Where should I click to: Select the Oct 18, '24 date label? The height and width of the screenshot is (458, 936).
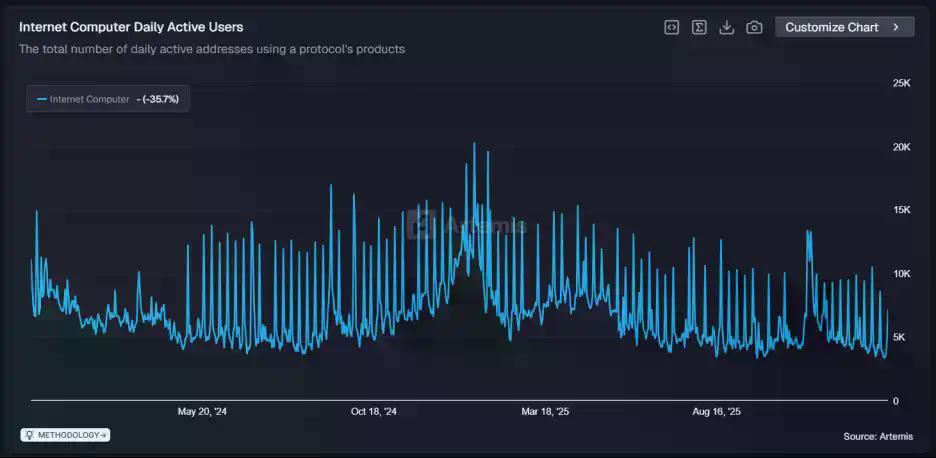click(374, 411)
